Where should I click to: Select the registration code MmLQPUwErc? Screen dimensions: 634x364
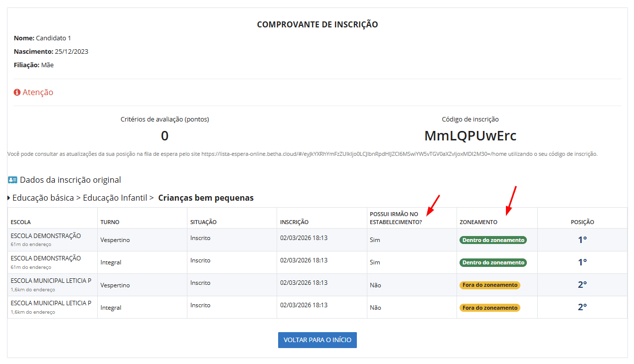[470, 135]
